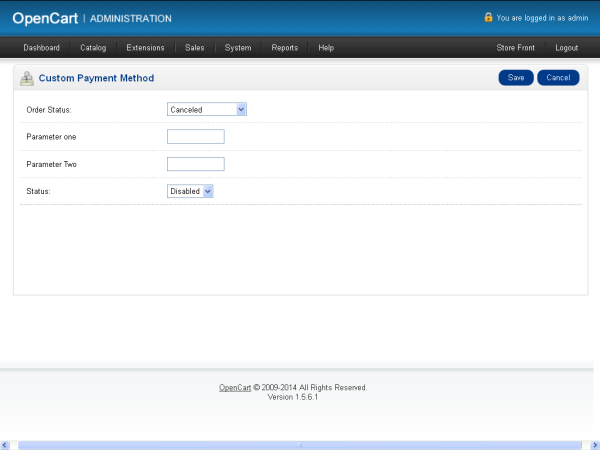600x450 pixels.
Task: Open the Catalog menu
Action: (x=93, y=48)
